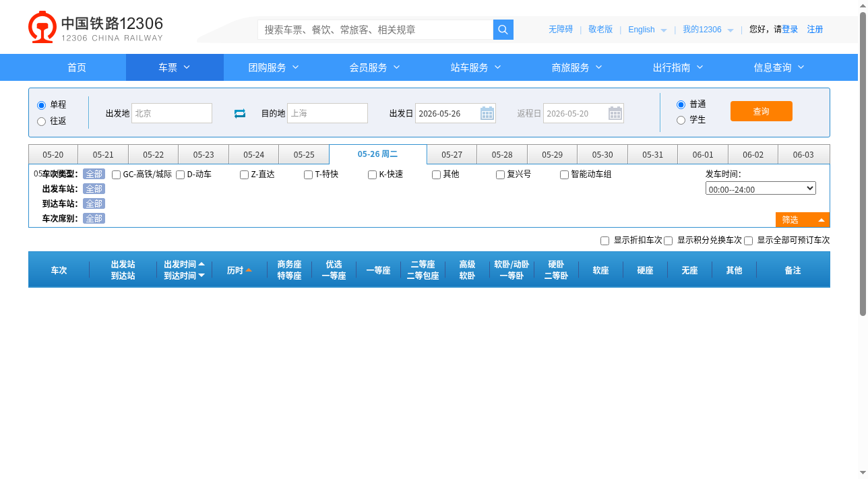Select the 05-29 date tab
The height and width of the screenshot is (479, 868).
point(553,154)
